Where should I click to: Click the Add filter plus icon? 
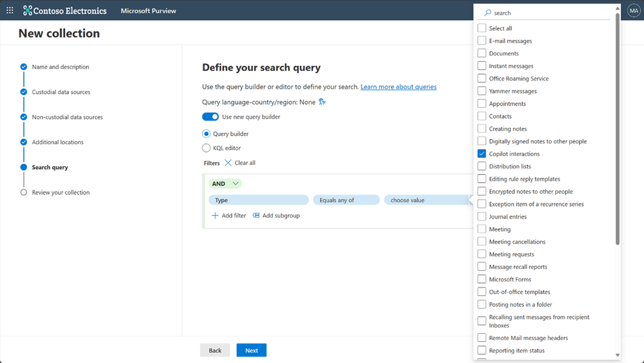(x=216, y=216)
